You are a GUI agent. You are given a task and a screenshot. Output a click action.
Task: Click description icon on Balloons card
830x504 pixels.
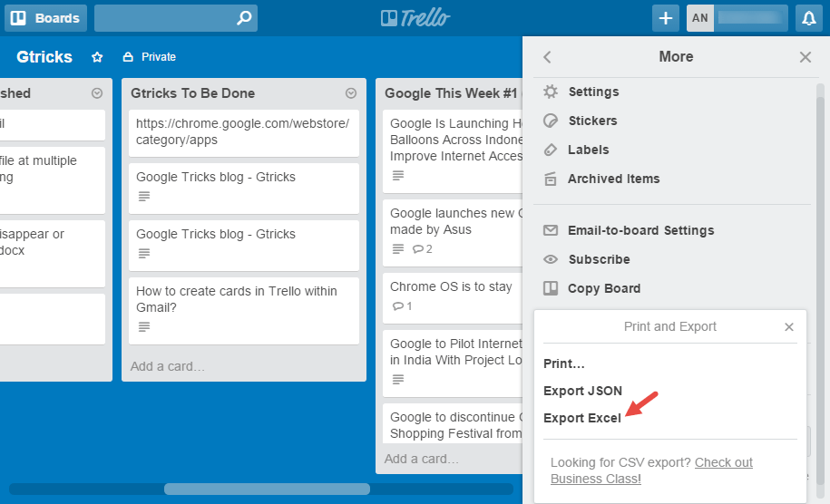398,175
